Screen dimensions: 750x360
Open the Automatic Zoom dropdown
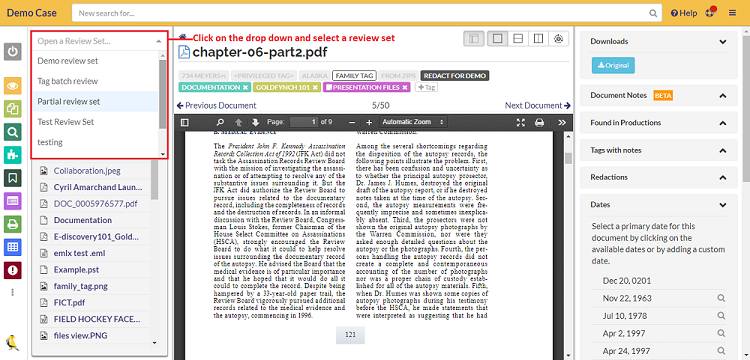coord(414,122)
